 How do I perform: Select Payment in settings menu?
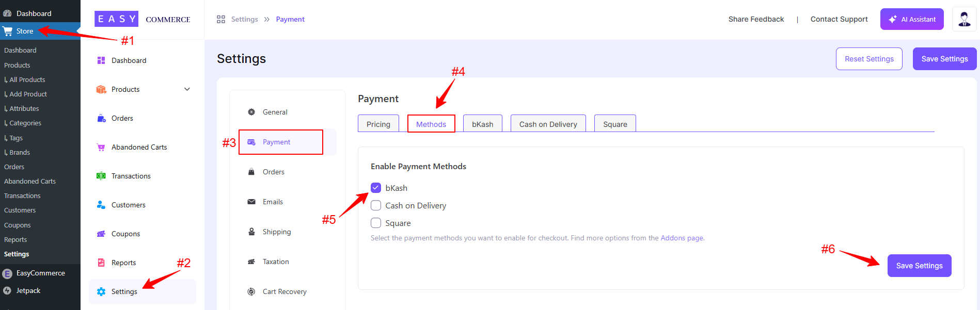[288, 142]
